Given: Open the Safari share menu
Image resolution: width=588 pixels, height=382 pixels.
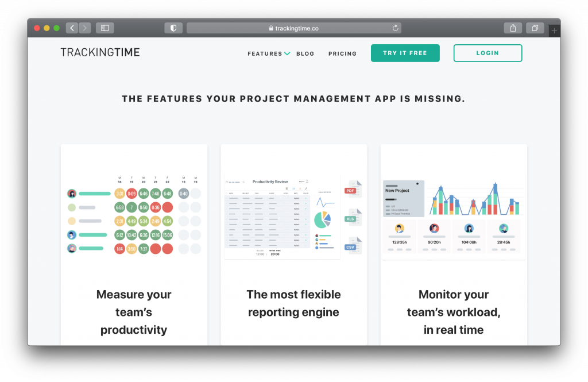Looking at the screenshot, I should coord(513,28).
